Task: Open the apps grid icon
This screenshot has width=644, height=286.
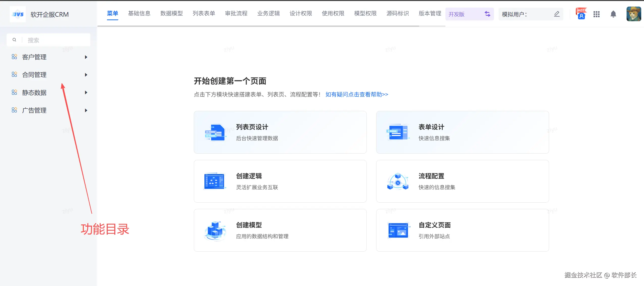Action: click(597, 14)
